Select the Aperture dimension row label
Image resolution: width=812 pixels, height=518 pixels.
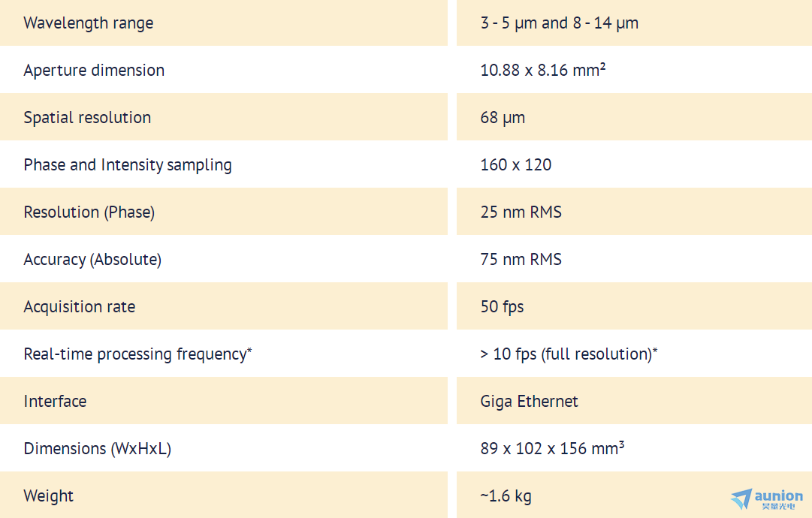pos(94,71)
